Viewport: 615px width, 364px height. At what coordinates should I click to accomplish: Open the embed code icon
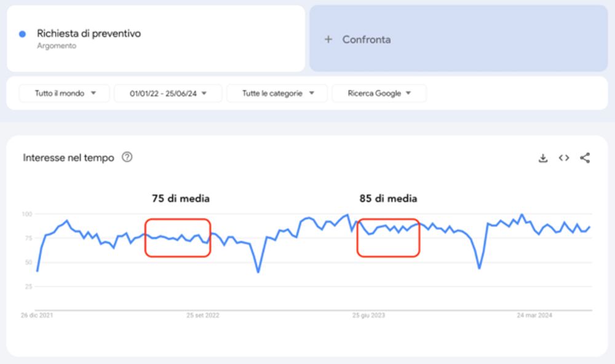(563, 158)
